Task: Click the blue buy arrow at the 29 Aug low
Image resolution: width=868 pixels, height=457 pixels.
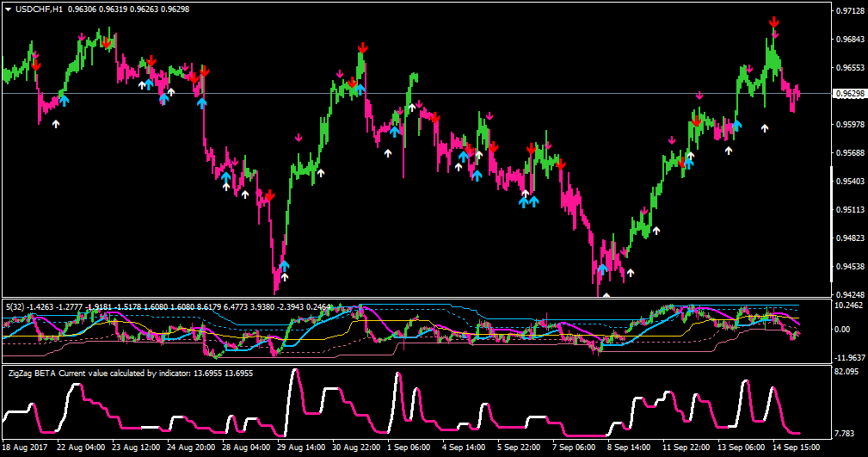Action: point(284,265)
